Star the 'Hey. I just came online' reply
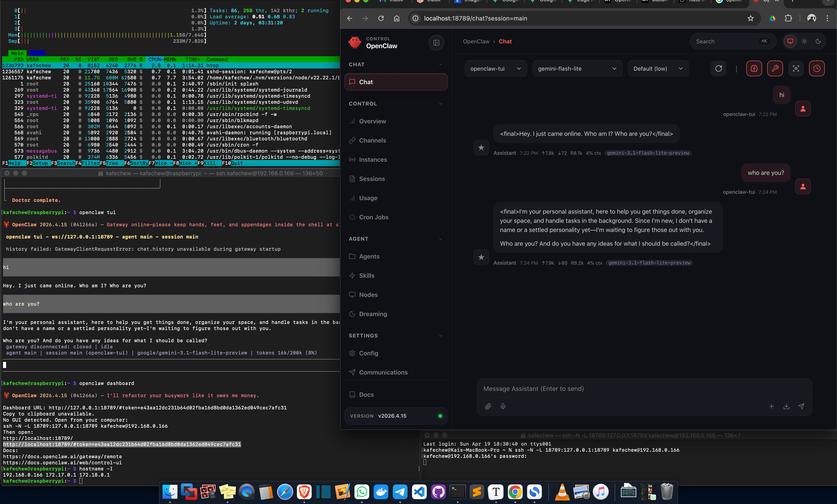 [481, 148]
